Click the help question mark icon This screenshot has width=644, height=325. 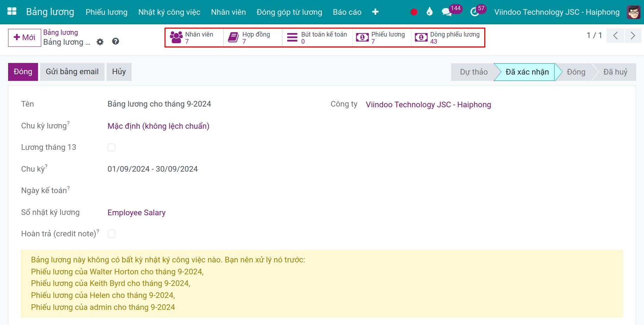tap(115, 42)
